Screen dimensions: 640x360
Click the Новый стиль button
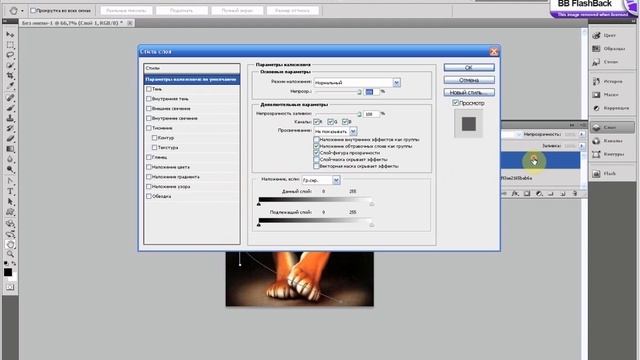click(469, 93)
